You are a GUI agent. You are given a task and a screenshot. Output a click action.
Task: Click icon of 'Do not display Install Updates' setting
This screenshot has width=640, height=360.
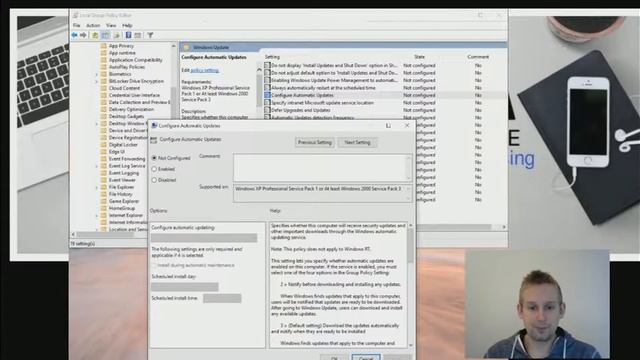(267, 65)
